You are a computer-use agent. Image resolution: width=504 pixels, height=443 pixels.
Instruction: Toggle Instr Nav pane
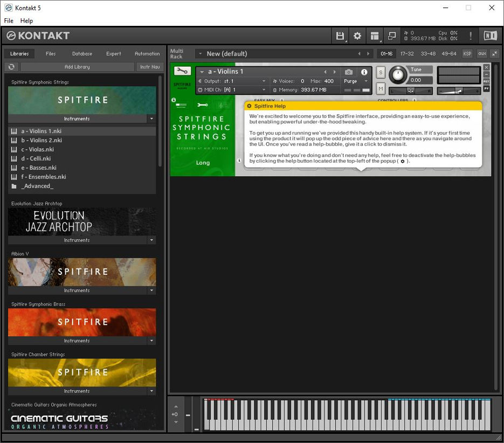tap(150, 66)
